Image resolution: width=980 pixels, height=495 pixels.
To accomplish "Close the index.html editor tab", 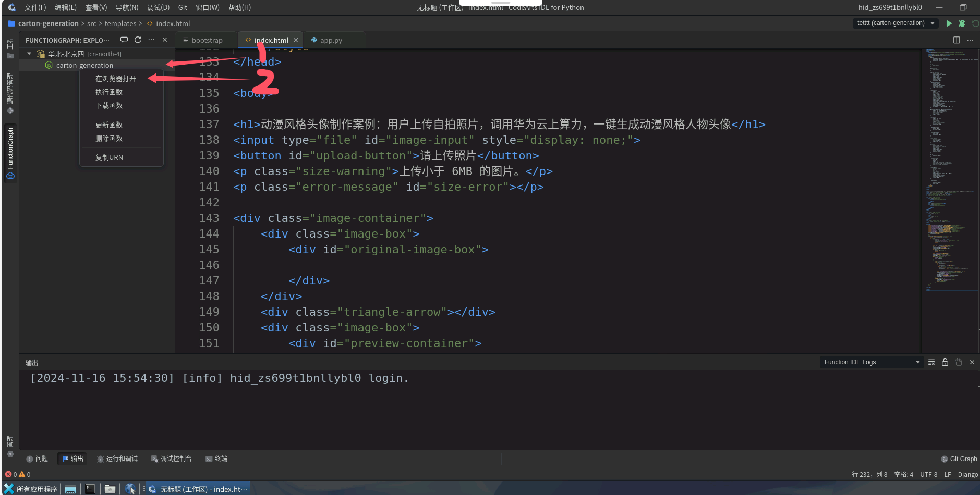I will click(296, 40).
